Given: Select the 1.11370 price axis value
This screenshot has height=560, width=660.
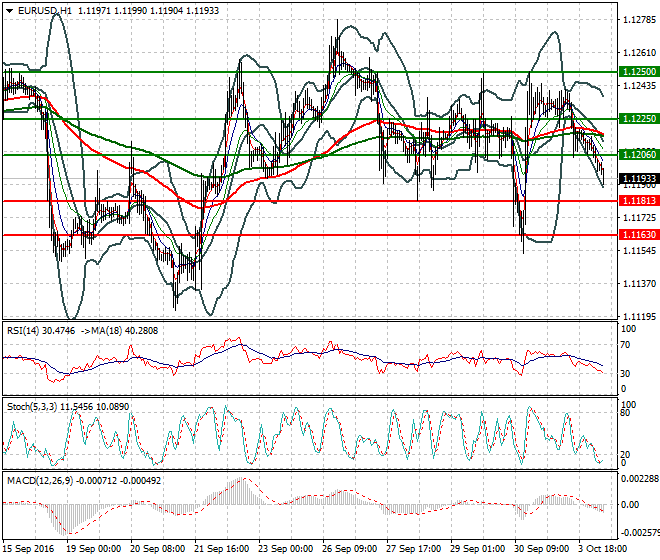Looking at the screenshot, I should 639,284.
